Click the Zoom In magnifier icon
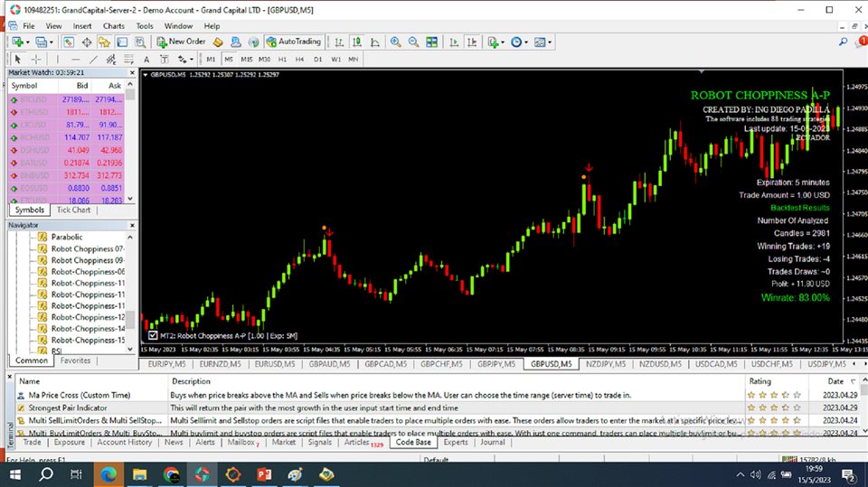 pos(395,42)
